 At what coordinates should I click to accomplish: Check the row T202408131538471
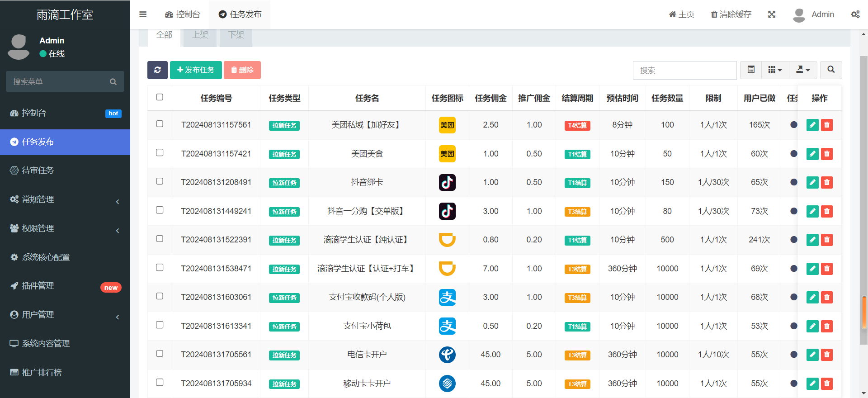click(160, 268)
